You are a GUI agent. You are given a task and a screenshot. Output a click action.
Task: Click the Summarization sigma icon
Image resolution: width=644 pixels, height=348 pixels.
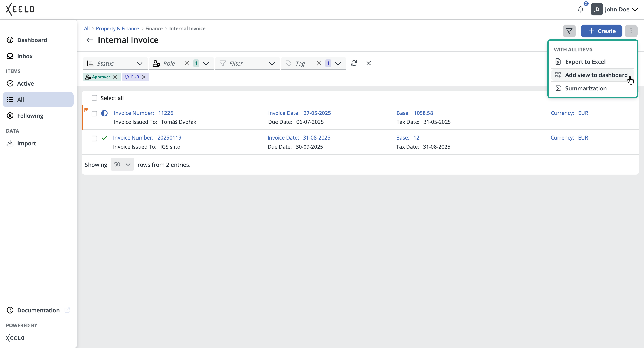(558, 88)
